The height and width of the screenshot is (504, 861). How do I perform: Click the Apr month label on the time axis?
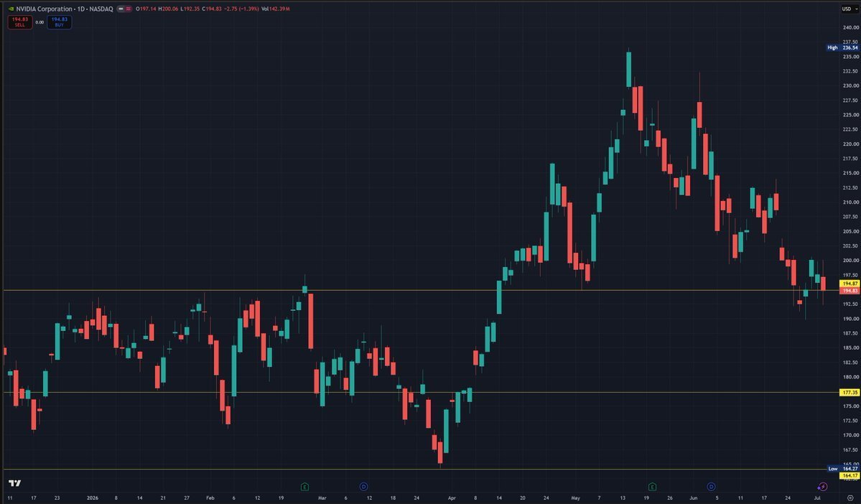[452, 498]
